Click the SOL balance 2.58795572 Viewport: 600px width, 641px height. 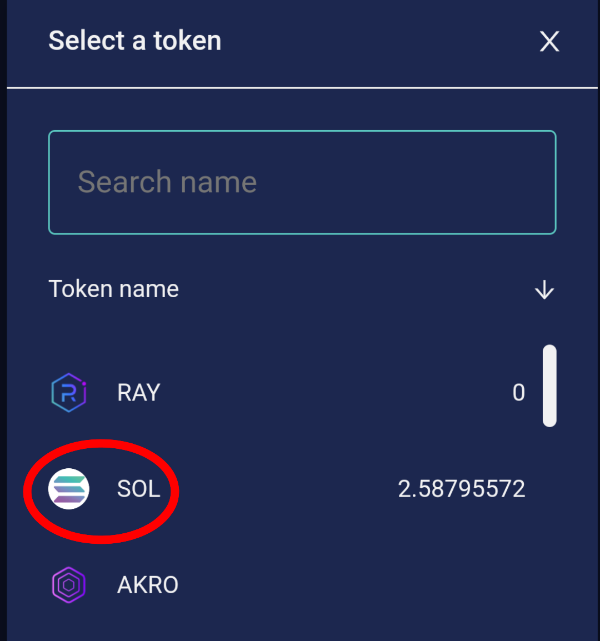tap(461, 489)
